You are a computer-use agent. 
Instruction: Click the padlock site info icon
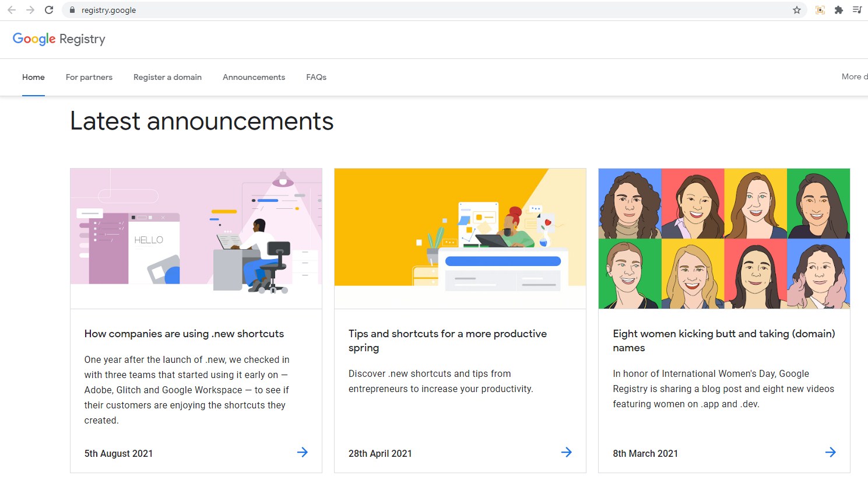click(x=72, y=10)
